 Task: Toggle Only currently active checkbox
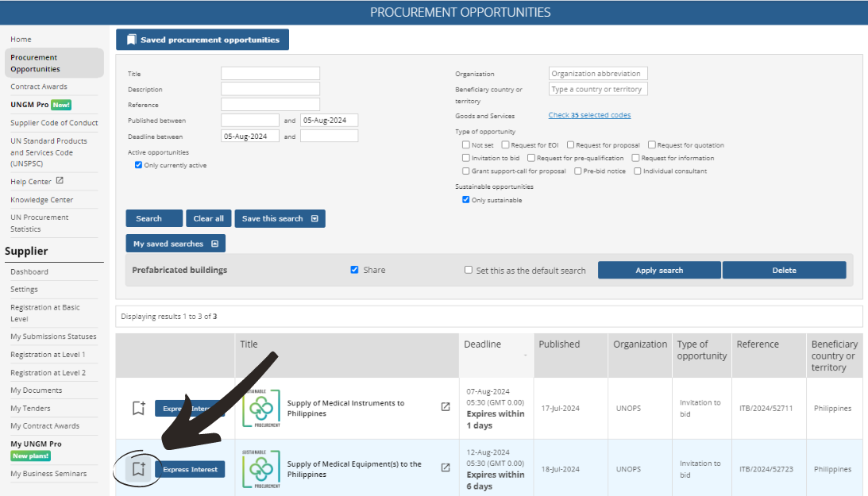click(138, 165)
